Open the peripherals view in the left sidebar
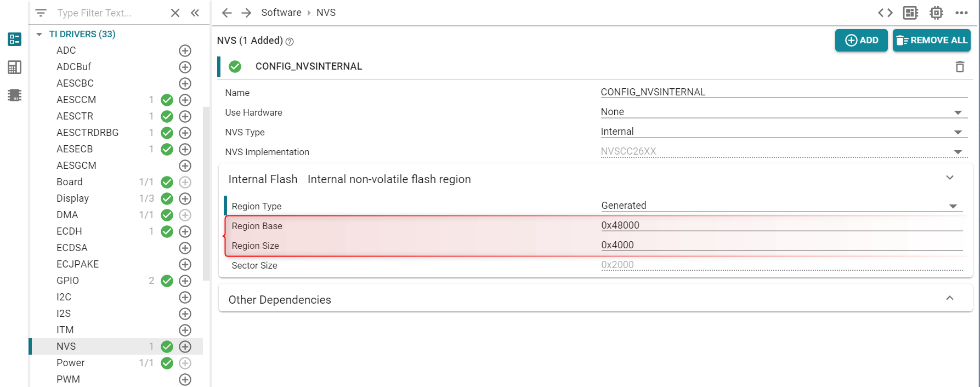This screenshot has width=980, height=387. 14,67
